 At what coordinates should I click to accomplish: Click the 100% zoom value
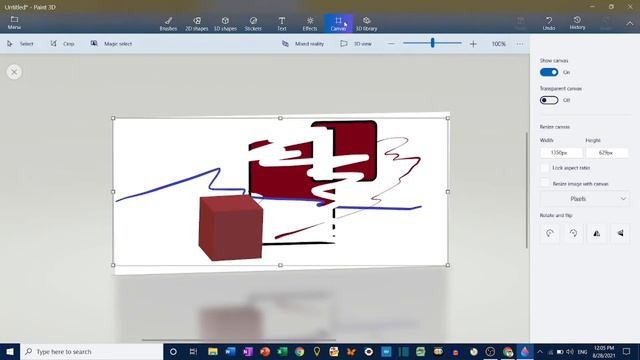click(498, 44)
